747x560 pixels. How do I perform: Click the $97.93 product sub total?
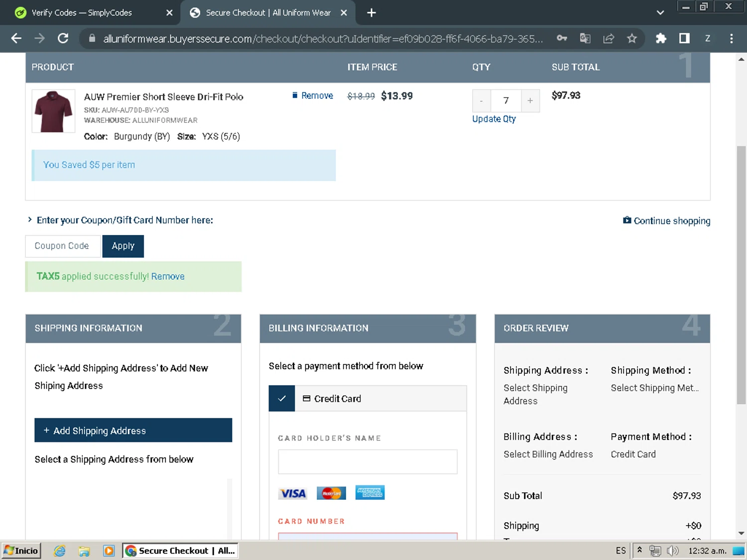pos(566,95)
